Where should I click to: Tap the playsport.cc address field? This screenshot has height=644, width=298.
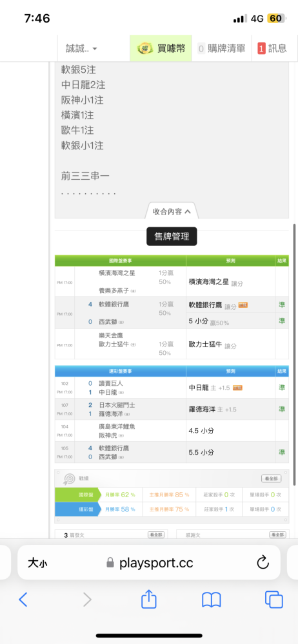(x=149, y=562)
